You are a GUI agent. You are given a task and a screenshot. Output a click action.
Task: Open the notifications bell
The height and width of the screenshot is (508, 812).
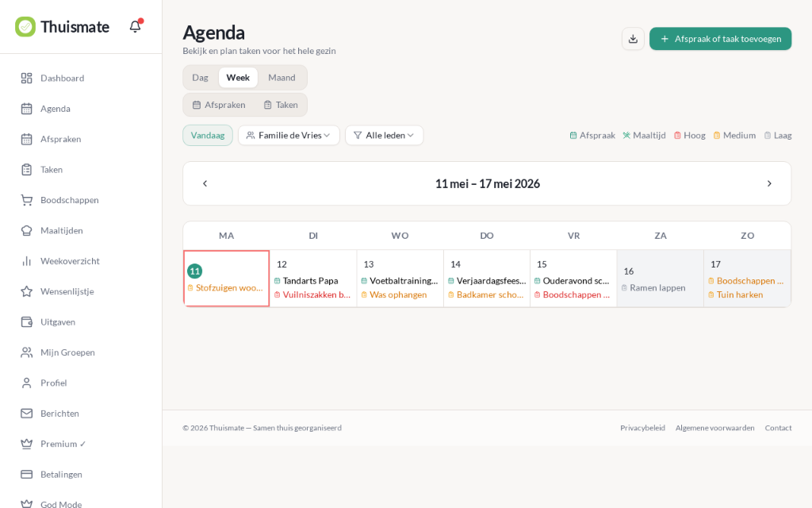point(135,26)
